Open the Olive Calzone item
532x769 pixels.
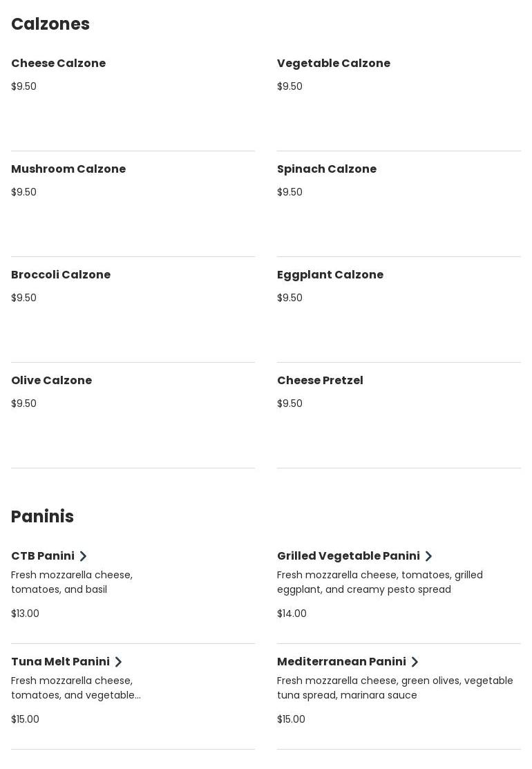click(x=52, y=381)
